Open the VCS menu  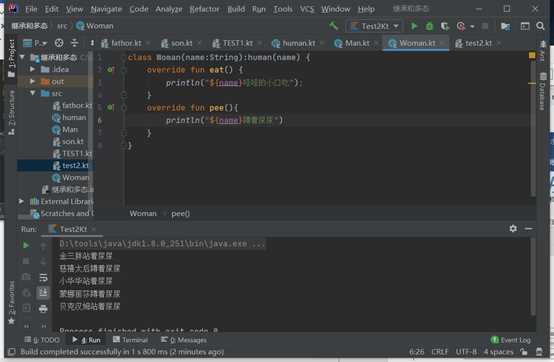pos(307,9)
